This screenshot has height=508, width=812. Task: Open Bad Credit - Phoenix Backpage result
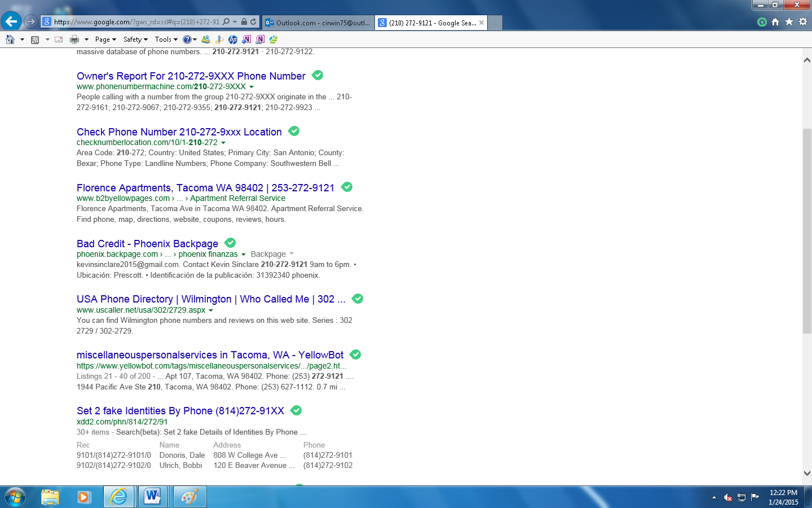147,244
